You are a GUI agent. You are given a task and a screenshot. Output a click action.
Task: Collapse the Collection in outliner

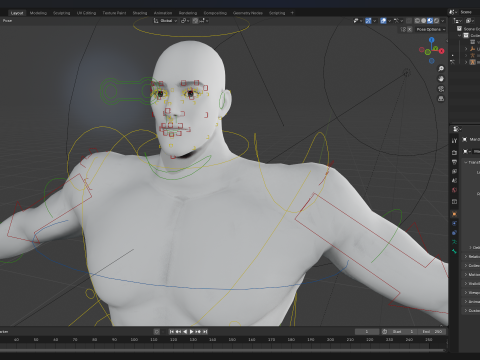[460, 35]
